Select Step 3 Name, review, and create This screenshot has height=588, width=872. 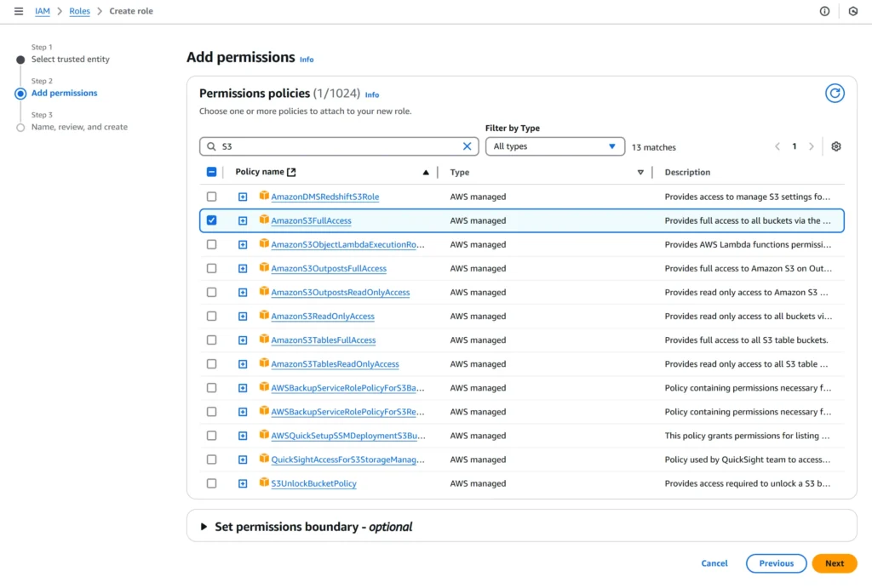pyautogui.click(x=79, y=127)
